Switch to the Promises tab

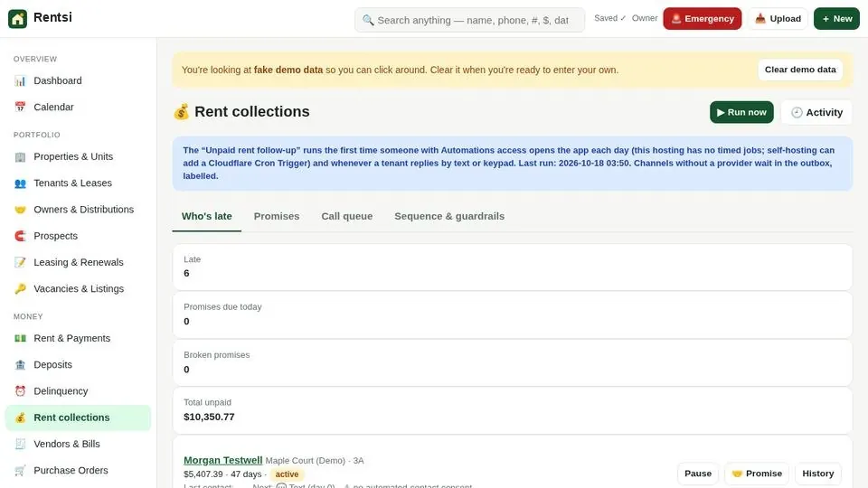coord(277,216)
